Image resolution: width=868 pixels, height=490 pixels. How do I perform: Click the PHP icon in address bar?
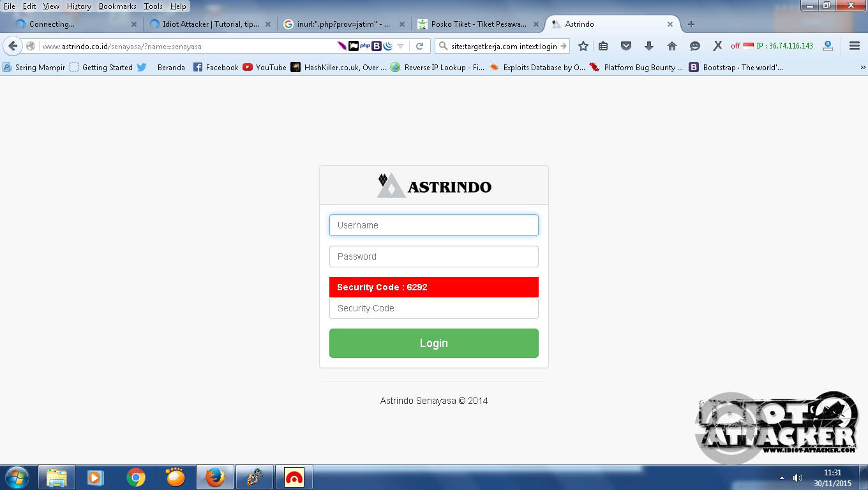pyautogui.click(x=365, y=46)
